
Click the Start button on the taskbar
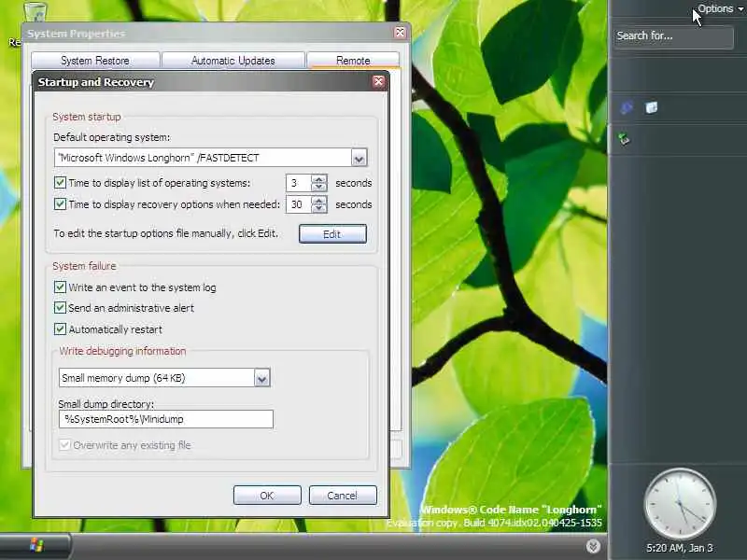click(x=35, y=546)
